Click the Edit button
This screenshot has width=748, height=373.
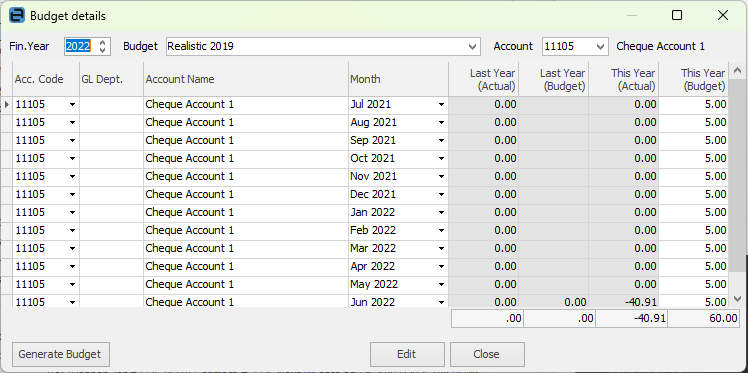[x=407, y=354]
